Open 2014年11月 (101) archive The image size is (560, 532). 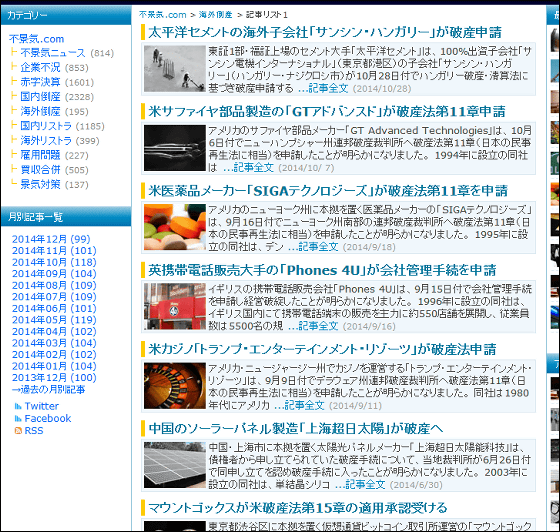pyautogui.click(x=54, y=251)
